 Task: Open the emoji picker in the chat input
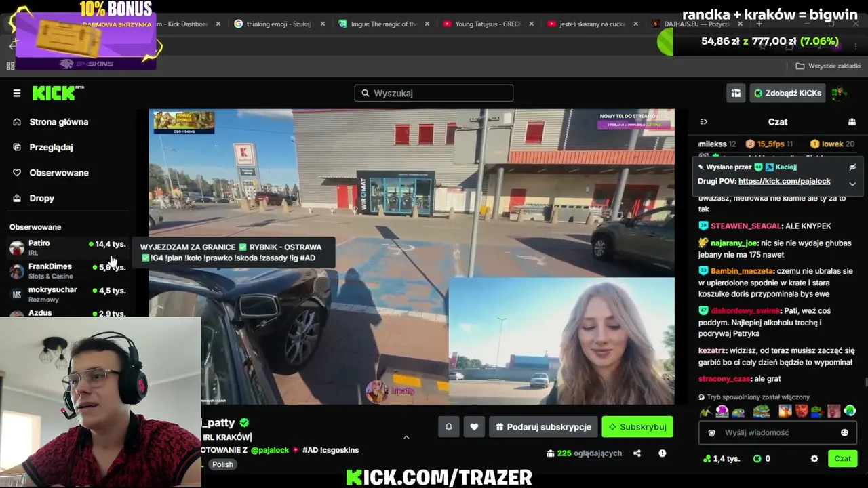pos(844,432)
